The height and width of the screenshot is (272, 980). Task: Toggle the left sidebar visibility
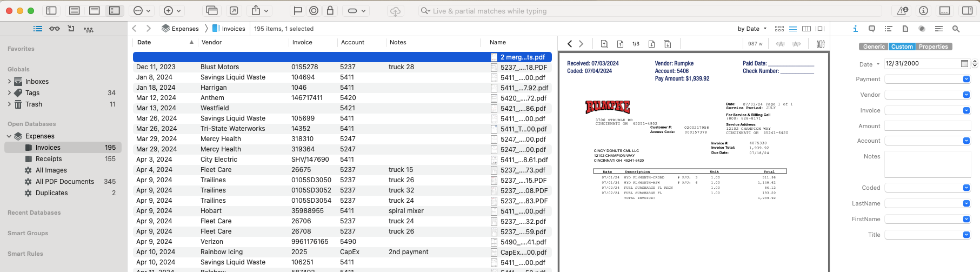[51, 11]
